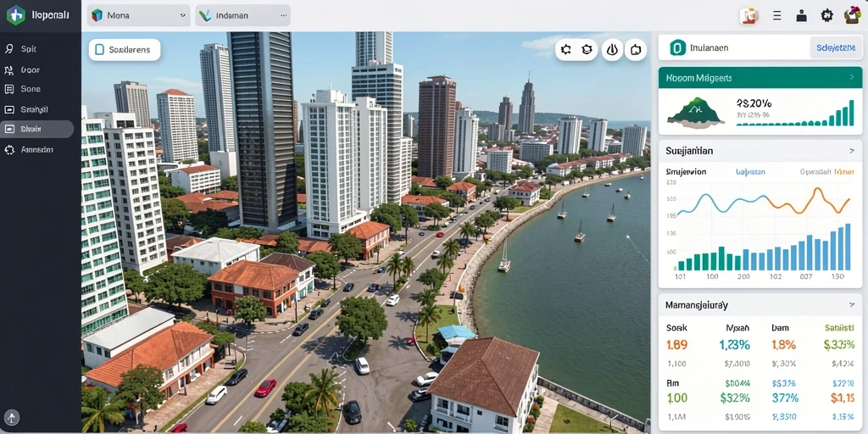Open the Mona dropdown selector
Viewport: 868px width, 434px height.
139,15
